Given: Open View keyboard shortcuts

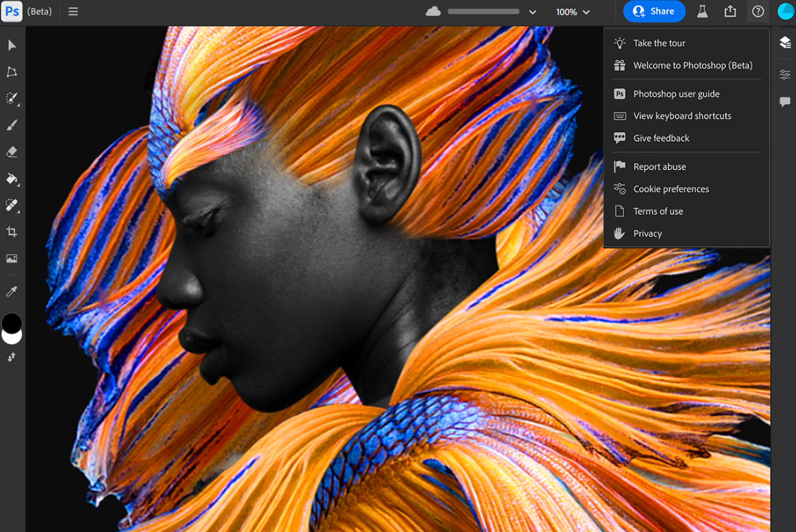Looking at the screenshot, I should pos(682,116).
